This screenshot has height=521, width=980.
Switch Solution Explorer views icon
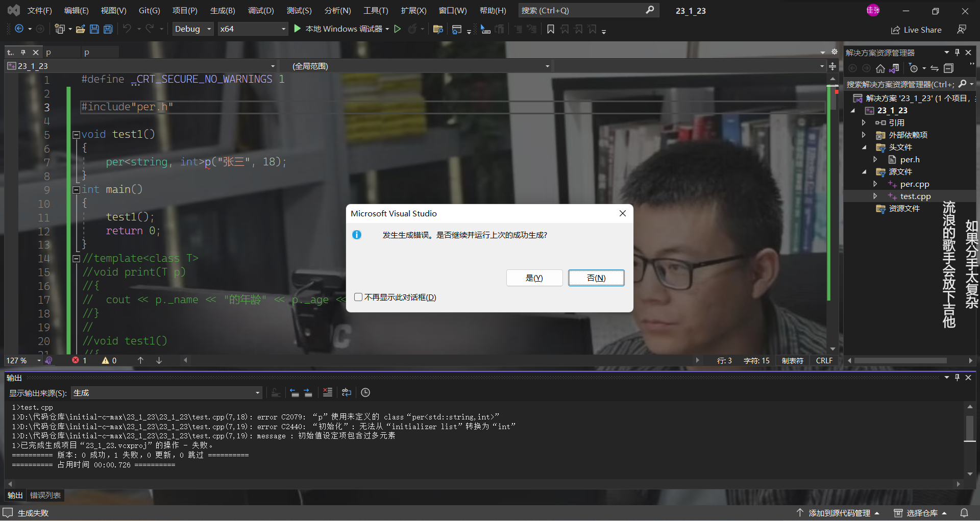click(894, 68)
